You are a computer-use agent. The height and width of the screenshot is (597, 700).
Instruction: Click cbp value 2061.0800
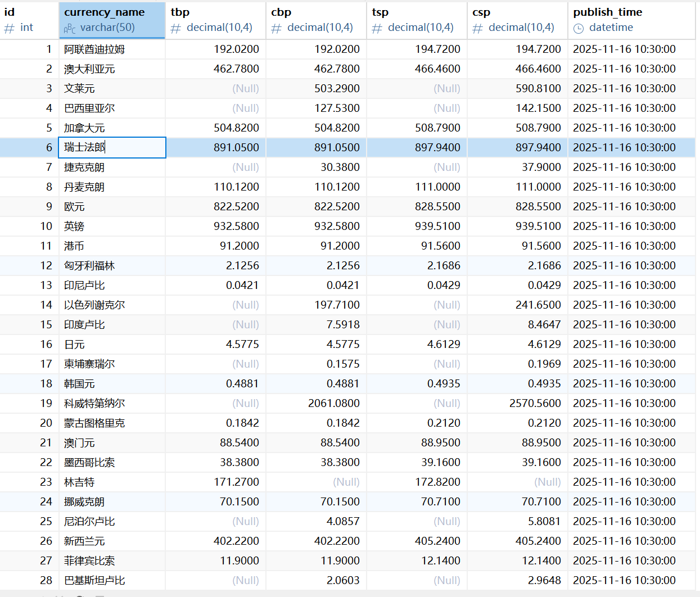coord(334,404)
